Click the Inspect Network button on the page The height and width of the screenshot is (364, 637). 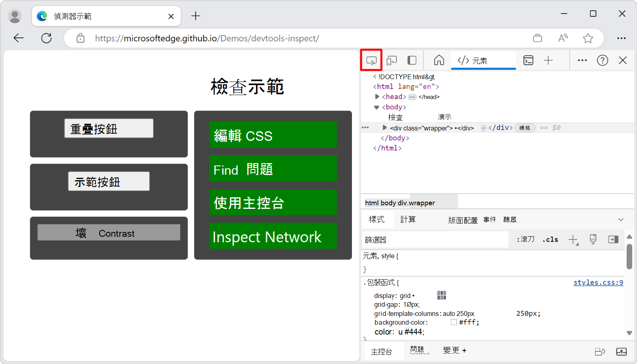(272, 236)
